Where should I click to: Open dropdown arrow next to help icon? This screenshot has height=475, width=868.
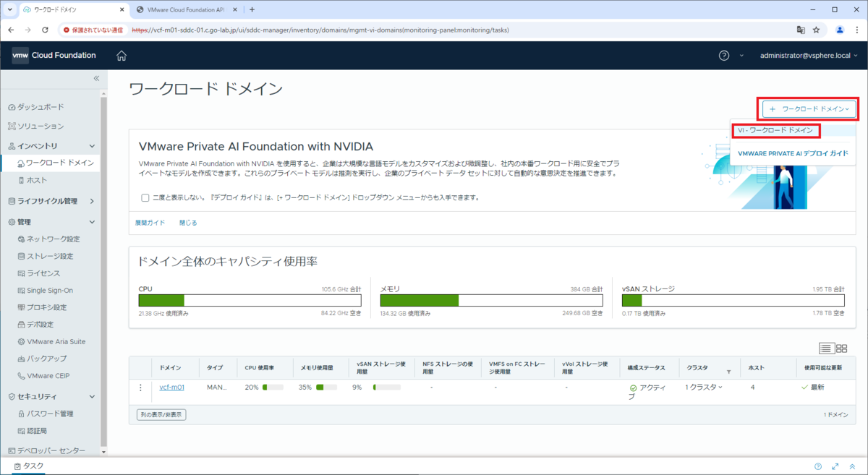(x=742, y=56)
